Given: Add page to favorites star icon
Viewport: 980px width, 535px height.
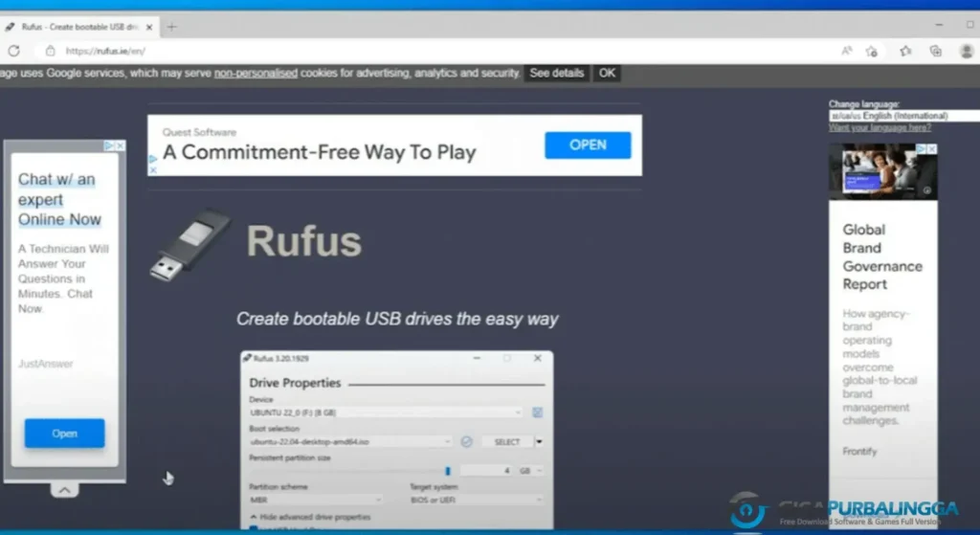Looking at the screenshot, I should pos(872,52).
